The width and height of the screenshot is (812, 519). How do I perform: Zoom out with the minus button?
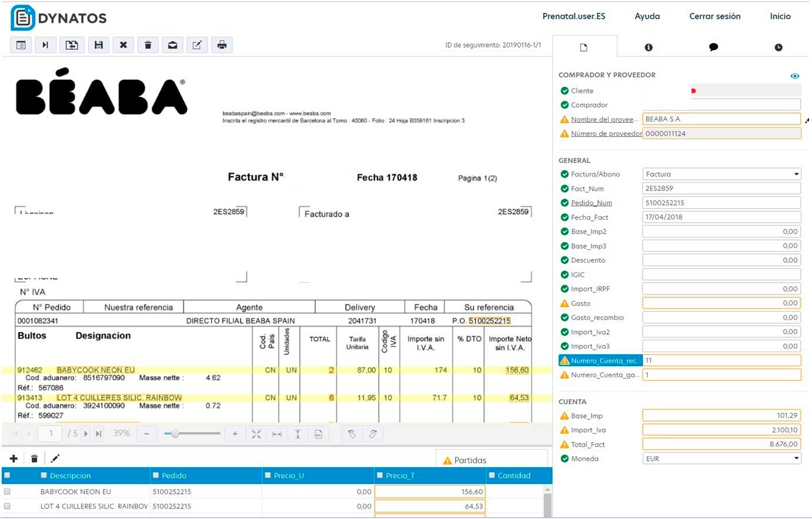(x=146, y=434)
